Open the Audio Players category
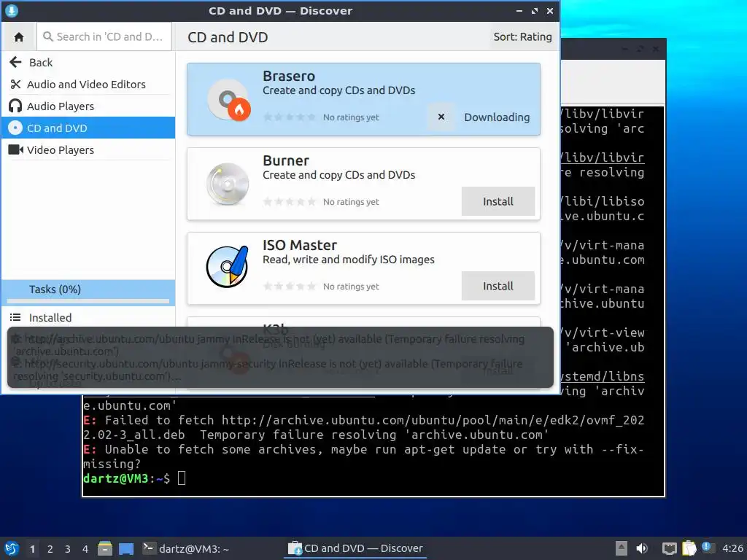Viewport: 747px width, 560px height. click(x=88, y=106)
